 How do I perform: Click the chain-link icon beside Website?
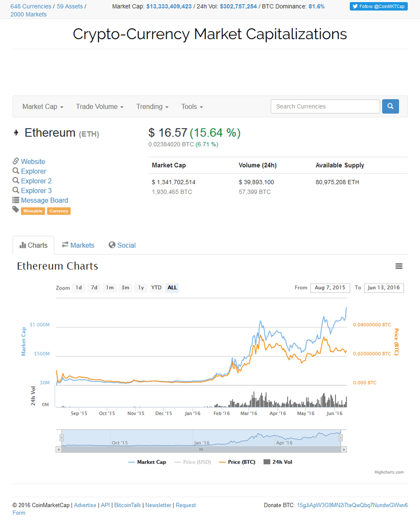coord(16,161)
